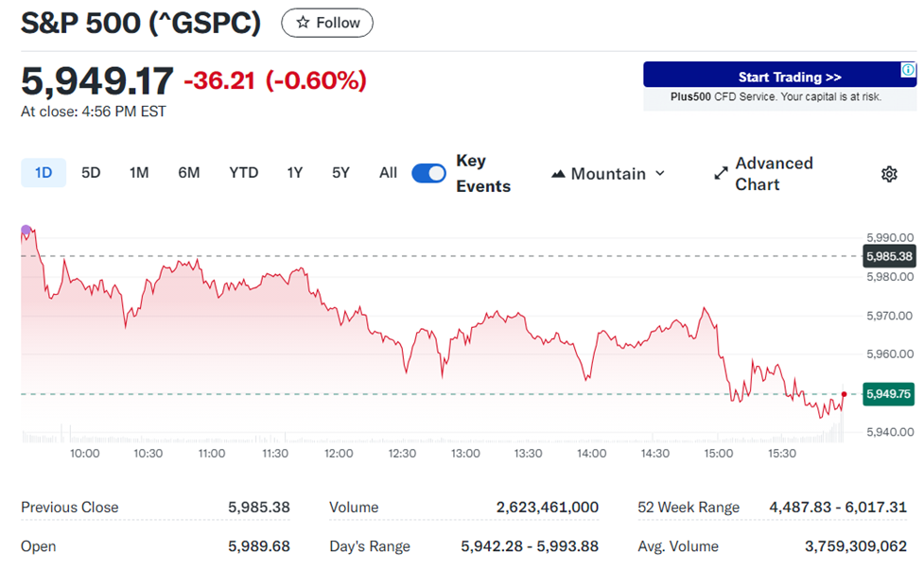Open the Advanced Chart view

[x=773, y=174]
